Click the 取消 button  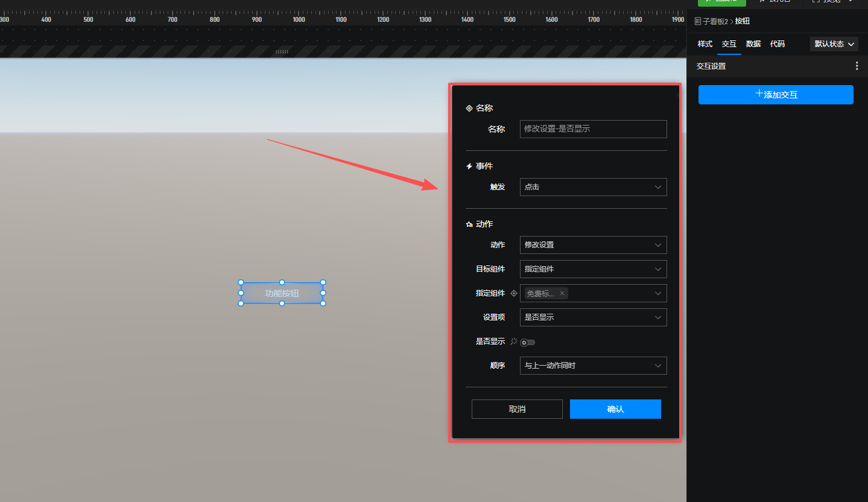[x=517, y=409]
